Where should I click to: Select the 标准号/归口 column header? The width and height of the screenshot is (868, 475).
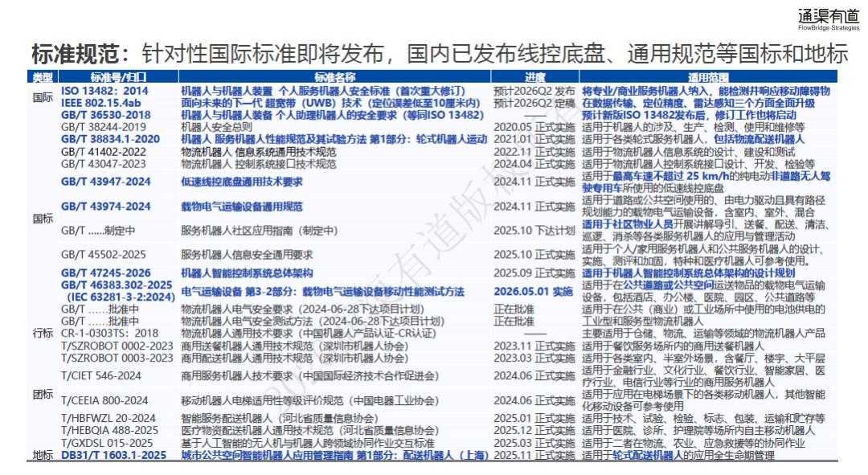click(118, 77)
